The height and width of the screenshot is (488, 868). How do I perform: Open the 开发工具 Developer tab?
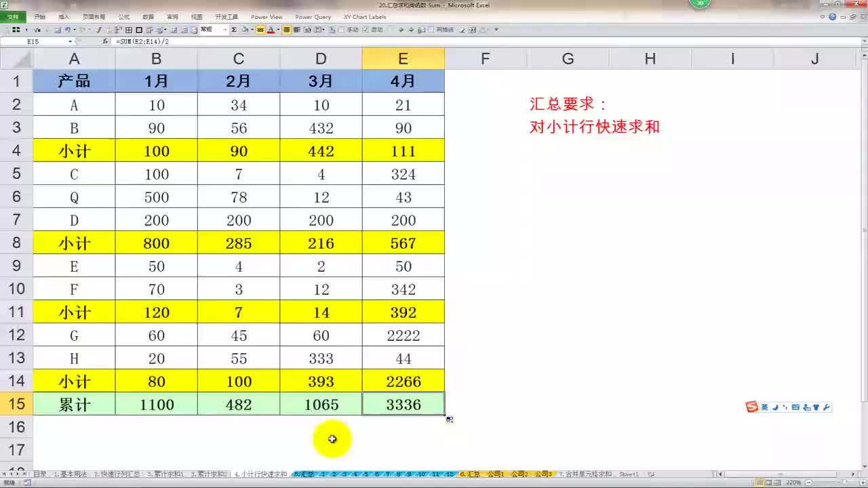click(x=226, y=17)
